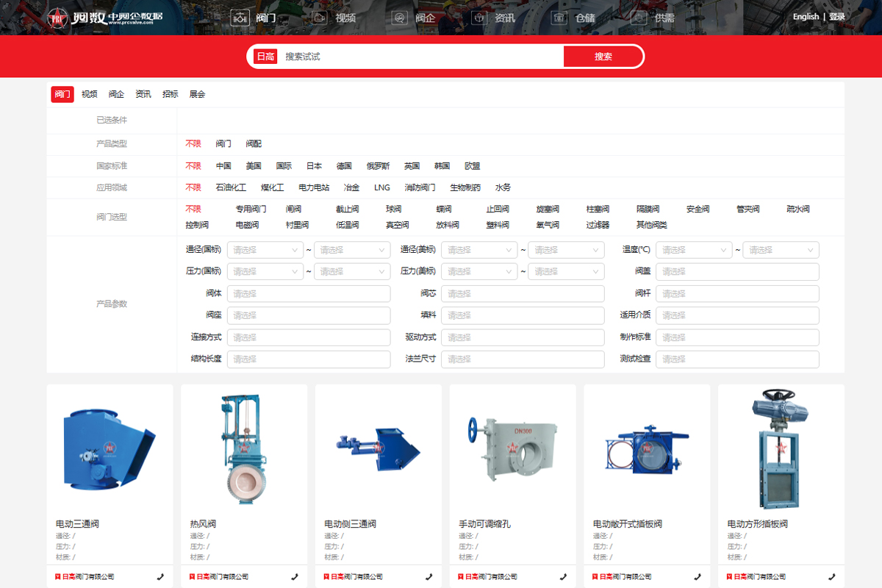The height and width of the screenshot is (588, 882).
Task: Click phone icon on 电动三通阀 card
Action: click(x=160, y=577)
